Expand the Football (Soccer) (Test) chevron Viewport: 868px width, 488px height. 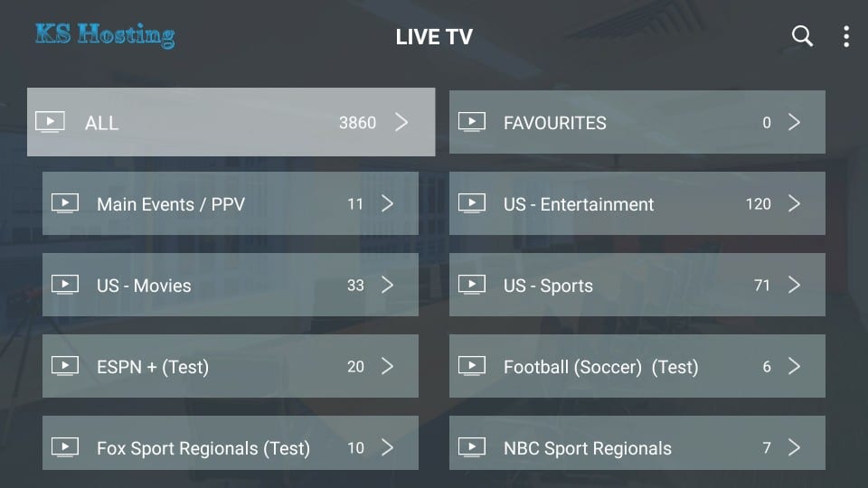pos(795,366)
